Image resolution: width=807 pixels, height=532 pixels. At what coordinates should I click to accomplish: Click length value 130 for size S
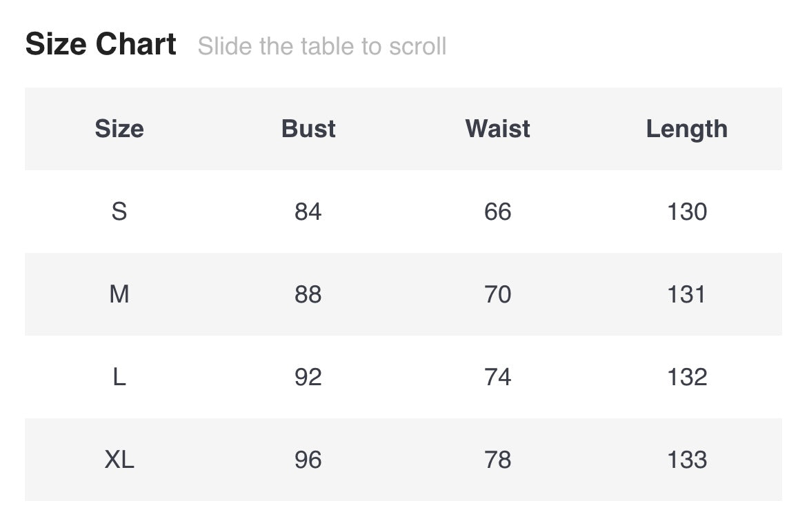click(687, 212)
